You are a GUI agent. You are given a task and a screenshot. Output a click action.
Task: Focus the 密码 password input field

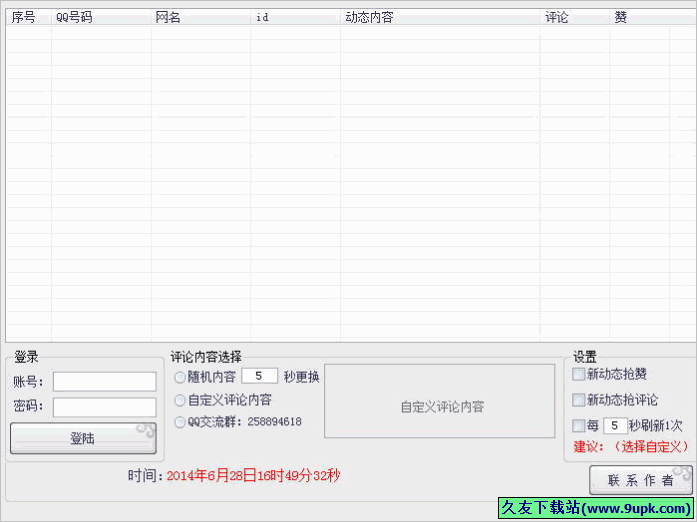tap(104, 407)
